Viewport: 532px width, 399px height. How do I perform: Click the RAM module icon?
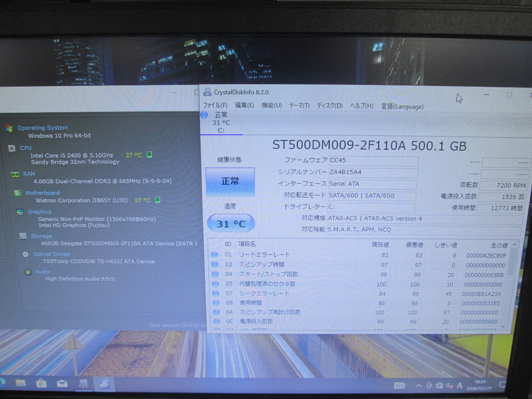[x=15, y=174]
